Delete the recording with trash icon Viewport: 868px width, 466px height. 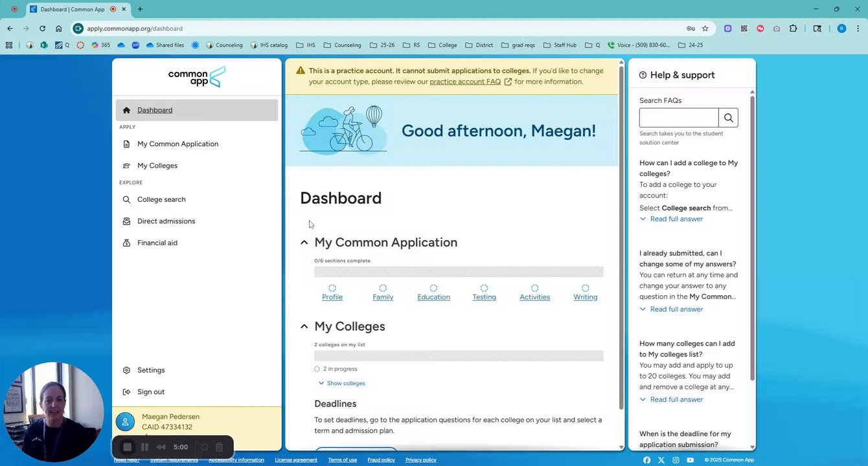(220, 447)
